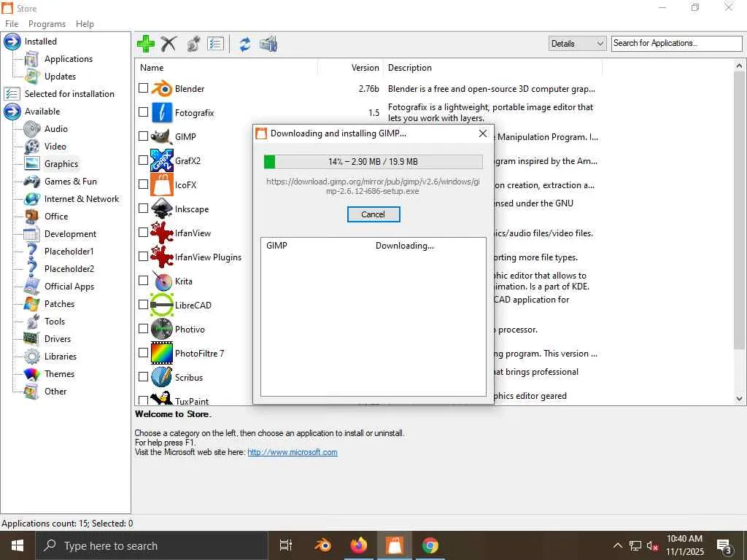
Task: Select GIMP Downloading row in dialog
Action: point(373,246)
